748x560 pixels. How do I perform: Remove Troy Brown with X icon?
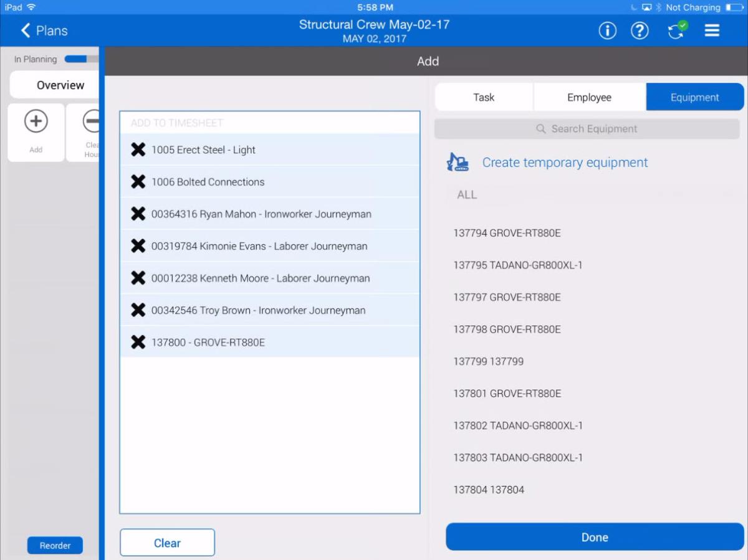(138, 310)
